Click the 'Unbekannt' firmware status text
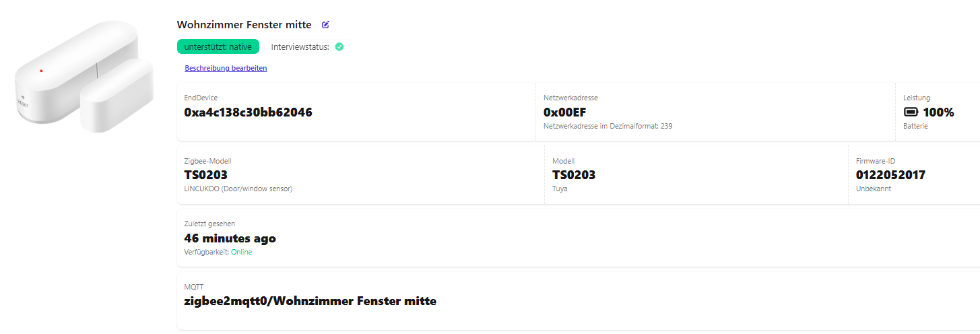This screenshot has height=334, width=980. [873, 189]
